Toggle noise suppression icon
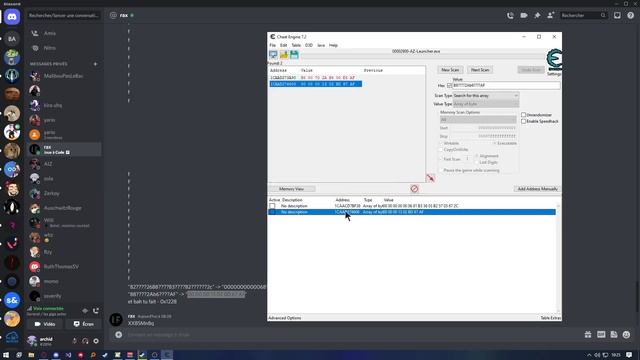 pos(85,311)
